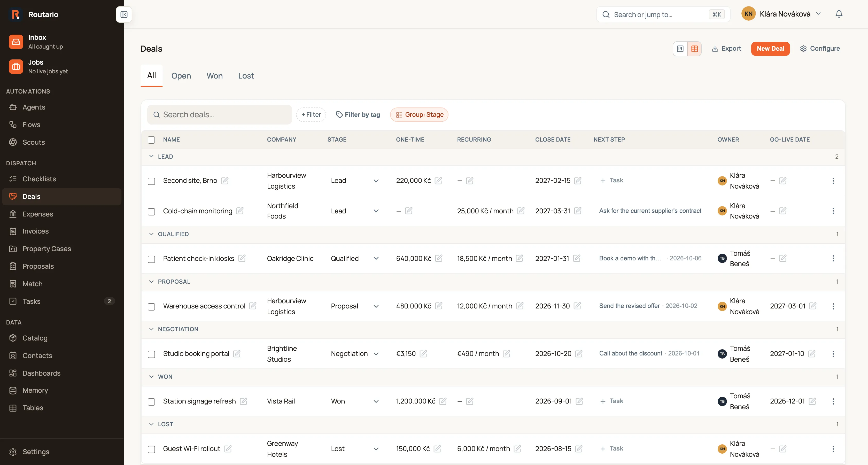
Task: Focus the Search or jump to box
Action: [x=663, y=14]
